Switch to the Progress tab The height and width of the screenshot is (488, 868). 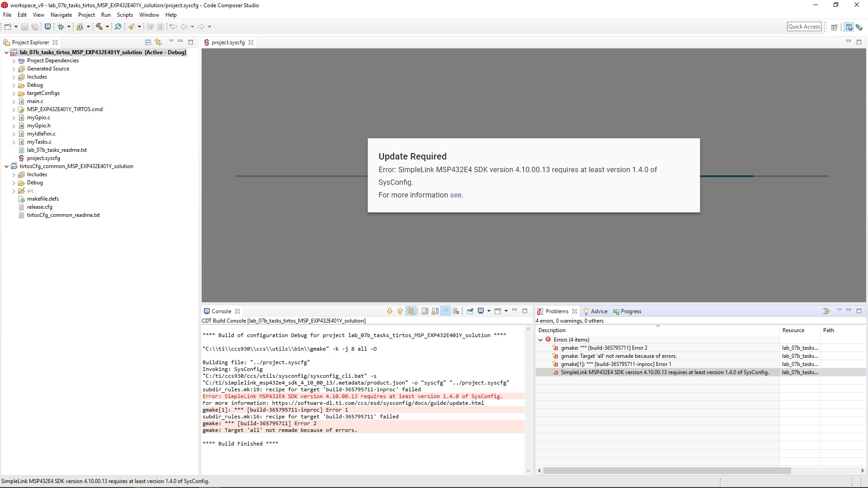tap(627, 311)
